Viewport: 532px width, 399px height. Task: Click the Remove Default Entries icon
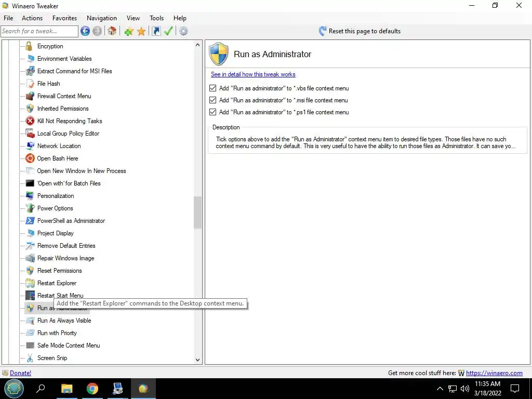pyautogui.click(x=30, y=246)
